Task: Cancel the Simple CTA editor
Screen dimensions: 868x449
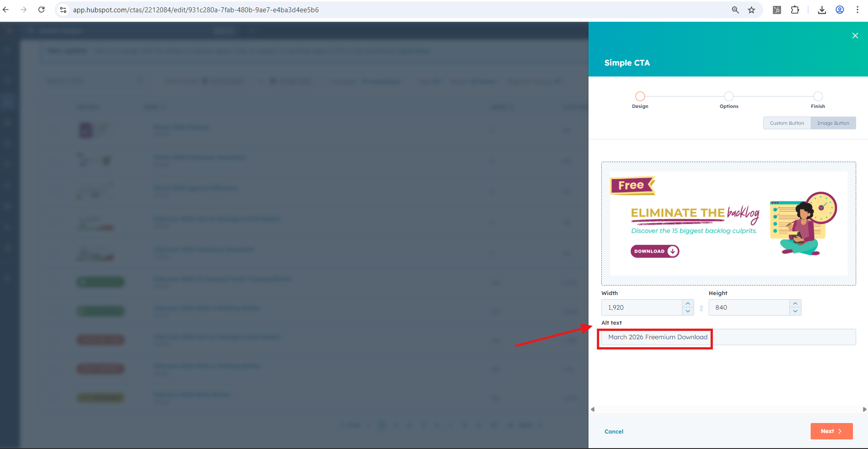Action: (614, 431)
